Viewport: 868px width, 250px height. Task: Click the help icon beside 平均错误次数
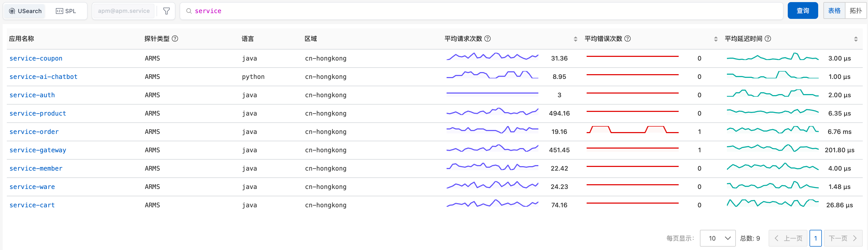pyautogui.click(x=628, y=39)
